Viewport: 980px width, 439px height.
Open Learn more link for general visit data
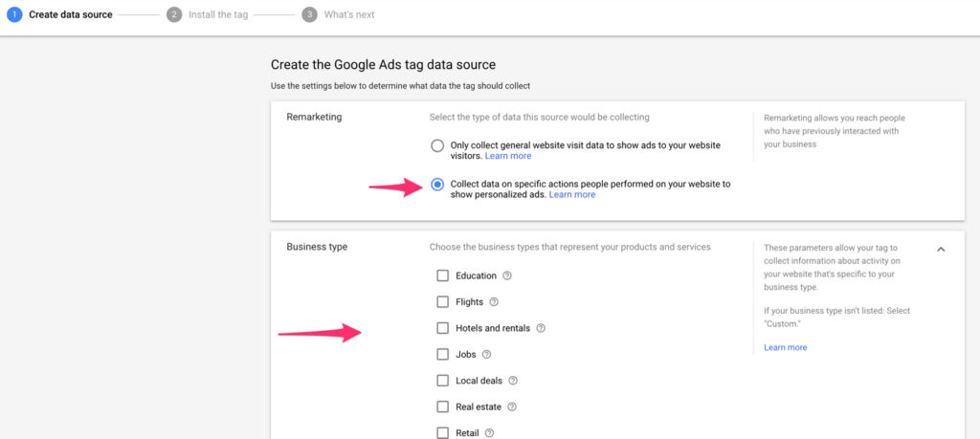click(507, 156)
